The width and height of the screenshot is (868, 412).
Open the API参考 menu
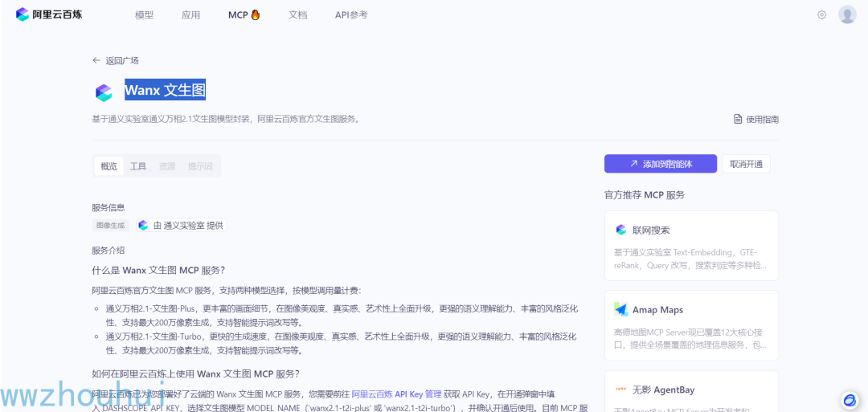[x=351, y=15]
